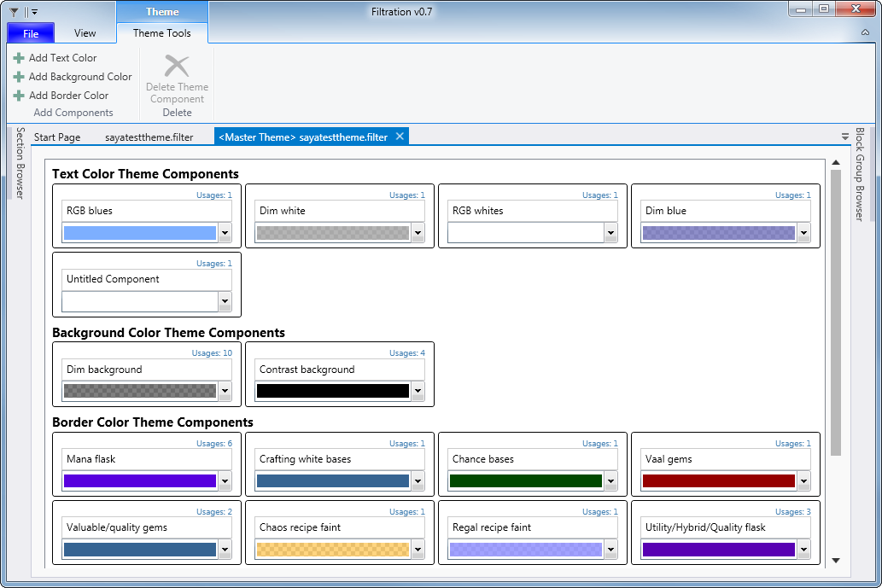Click the Add Text Color icon

click(18, 57)
